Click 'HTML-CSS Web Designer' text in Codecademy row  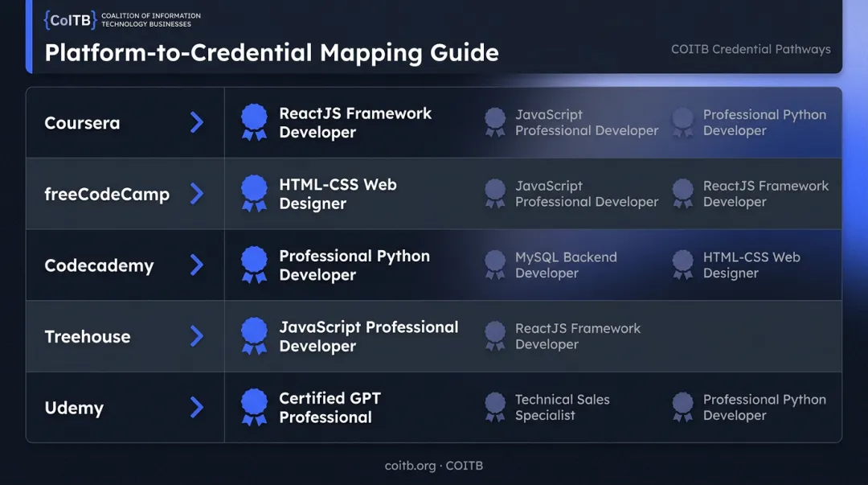tap(751, 265)
